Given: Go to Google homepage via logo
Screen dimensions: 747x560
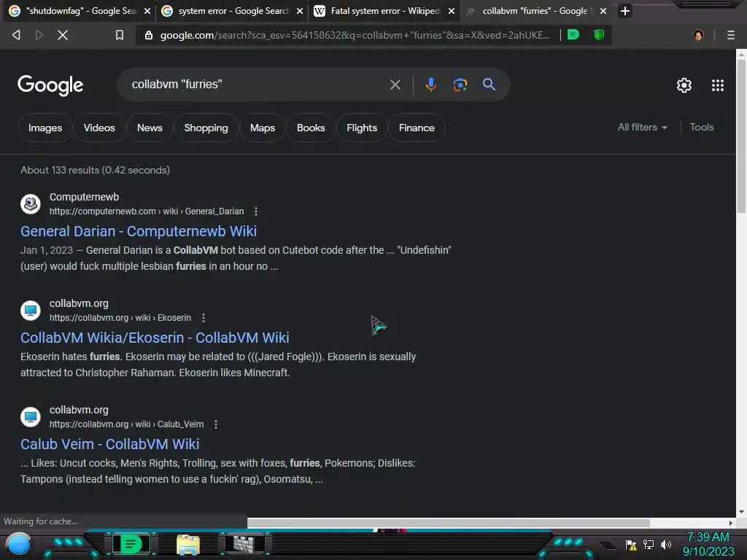Looking at the screenshot, I should 50,85.
